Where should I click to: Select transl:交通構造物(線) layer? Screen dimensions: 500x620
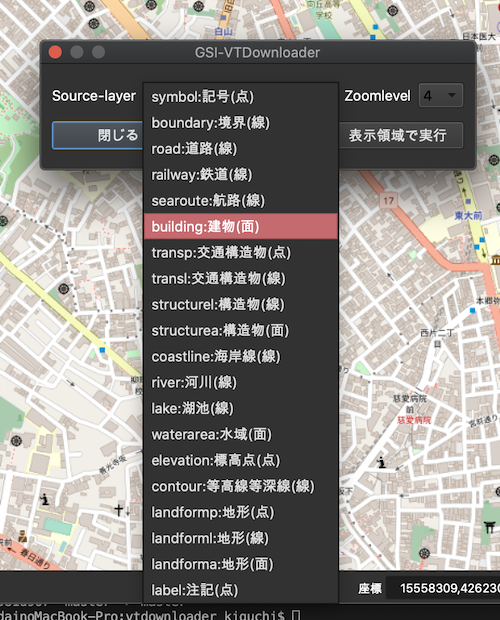[x=241, y=278]
